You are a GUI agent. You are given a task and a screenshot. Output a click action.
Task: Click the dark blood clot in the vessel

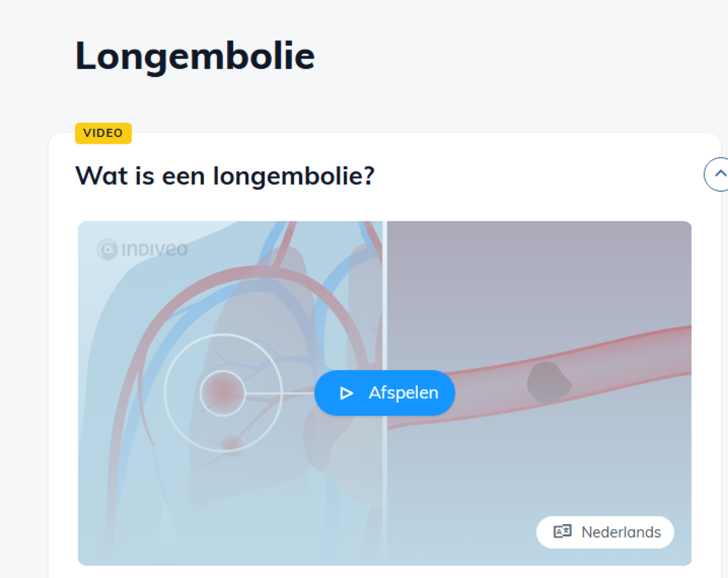click(x=548, y=383)
